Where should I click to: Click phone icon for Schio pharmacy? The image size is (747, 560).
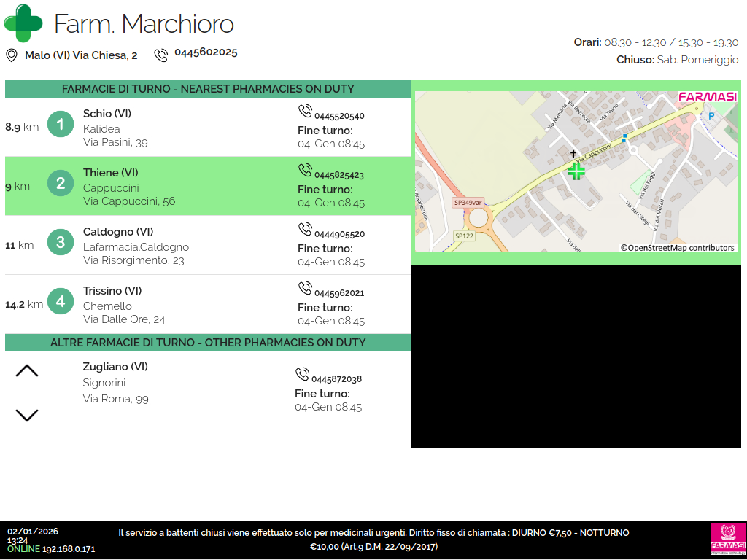305,111
